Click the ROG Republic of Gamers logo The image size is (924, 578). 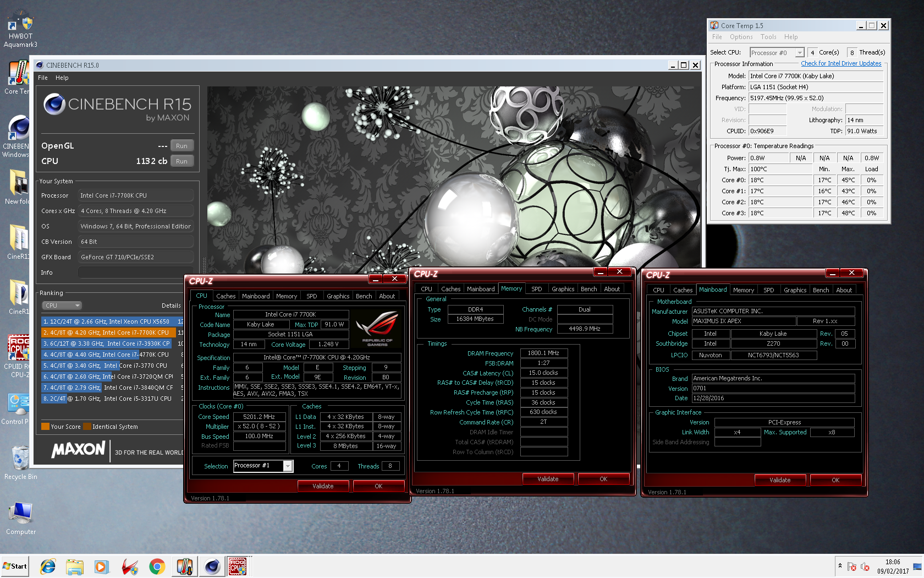coord(377,328)
